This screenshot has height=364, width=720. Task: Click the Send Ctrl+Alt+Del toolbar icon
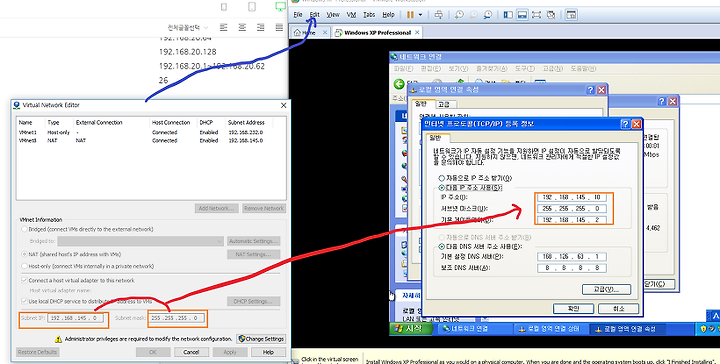439,15
